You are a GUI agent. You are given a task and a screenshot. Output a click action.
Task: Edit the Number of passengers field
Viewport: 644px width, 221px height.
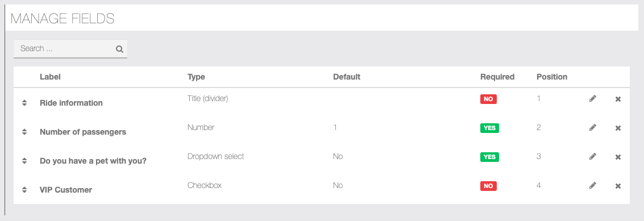click(x=592, y=127)
